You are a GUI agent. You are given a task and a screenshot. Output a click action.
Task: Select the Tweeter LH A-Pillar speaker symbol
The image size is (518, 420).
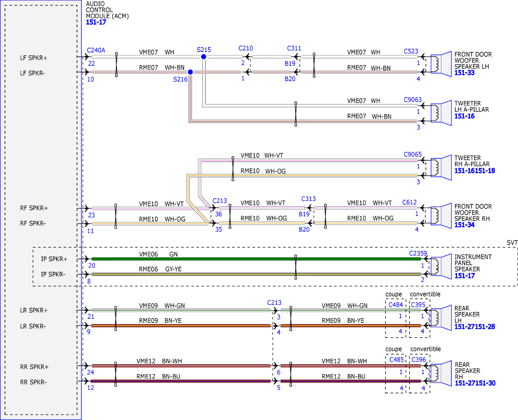pyautogui.click(x=441, y=113)
